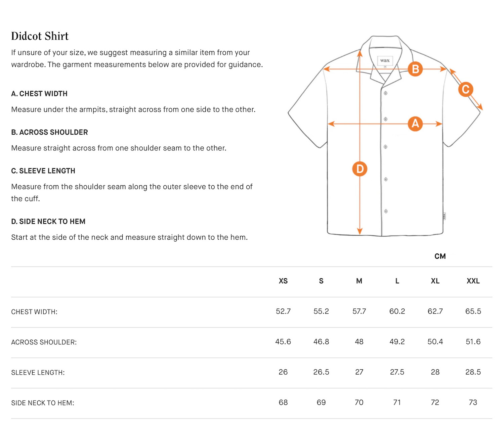The image size is (504, 429).
Task: Click the bottom shirt button in diagram
Action: pyautogui.click(x=386, y=211)
